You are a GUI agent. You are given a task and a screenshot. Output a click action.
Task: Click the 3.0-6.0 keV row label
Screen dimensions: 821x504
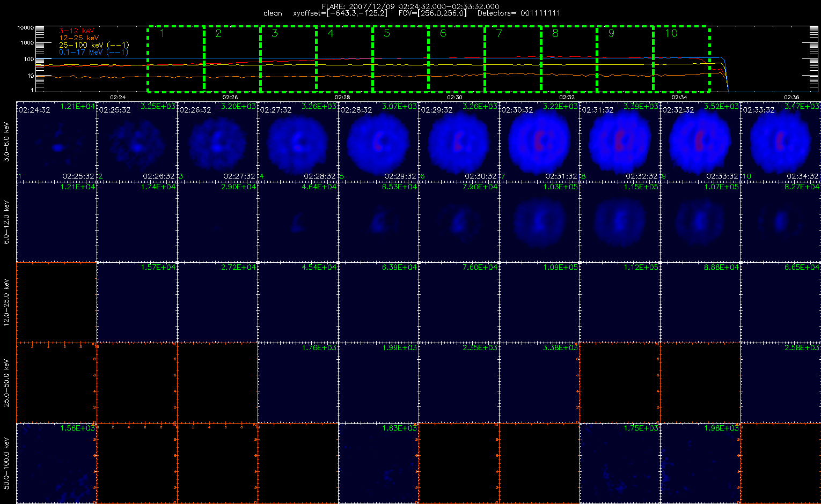tap(6, 142)
